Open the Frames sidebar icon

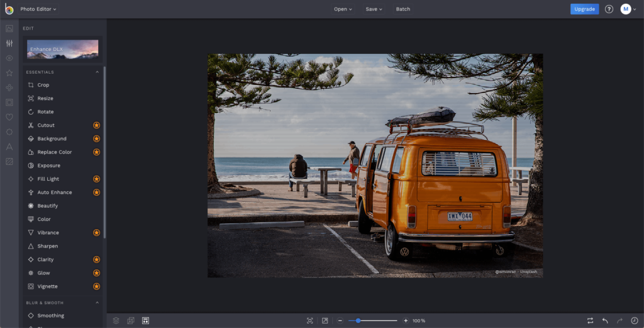click(9, 102)
